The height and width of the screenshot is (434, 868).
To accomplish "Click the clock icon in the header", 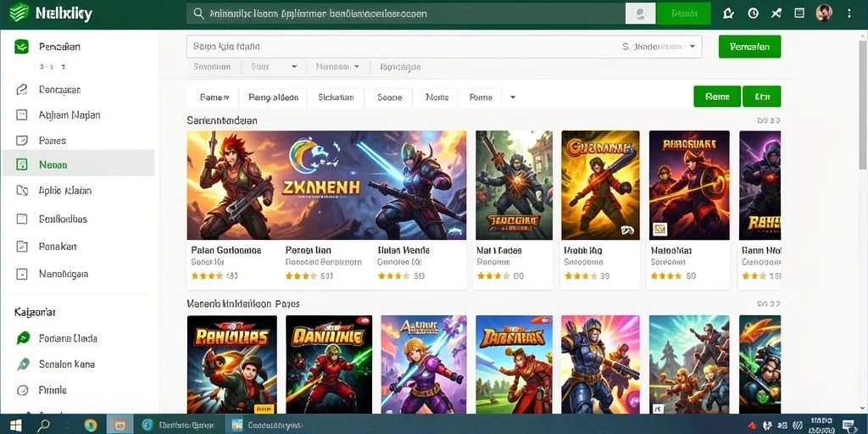I will click(753, 14).
